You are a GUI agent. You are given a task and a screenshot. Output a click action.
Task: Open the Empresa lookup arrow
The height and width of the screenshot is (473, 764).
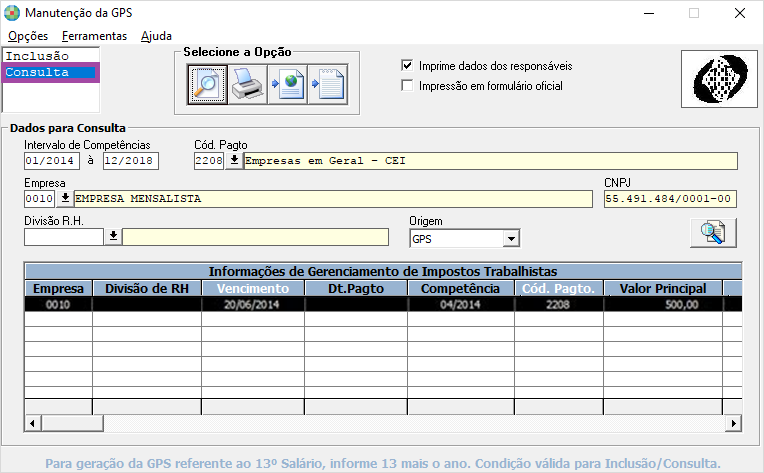point(65,199)
